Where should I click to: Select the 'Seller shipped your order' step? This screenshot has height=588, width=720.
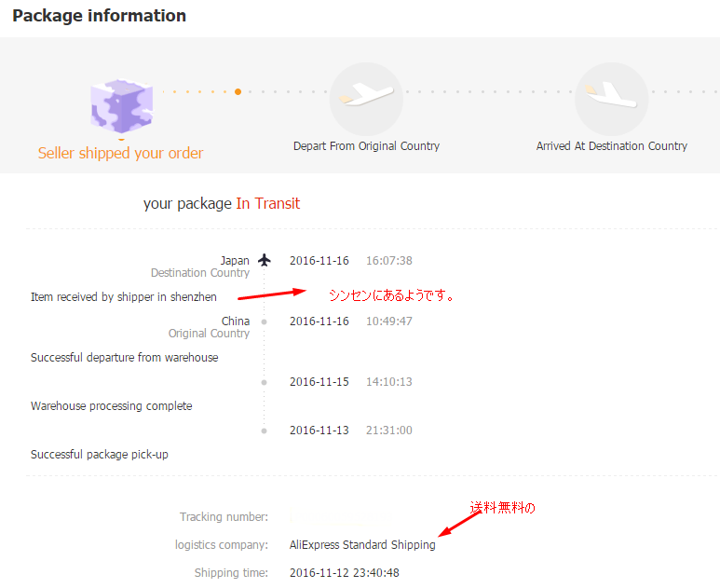pyautogui.click(x=120, y=153)
